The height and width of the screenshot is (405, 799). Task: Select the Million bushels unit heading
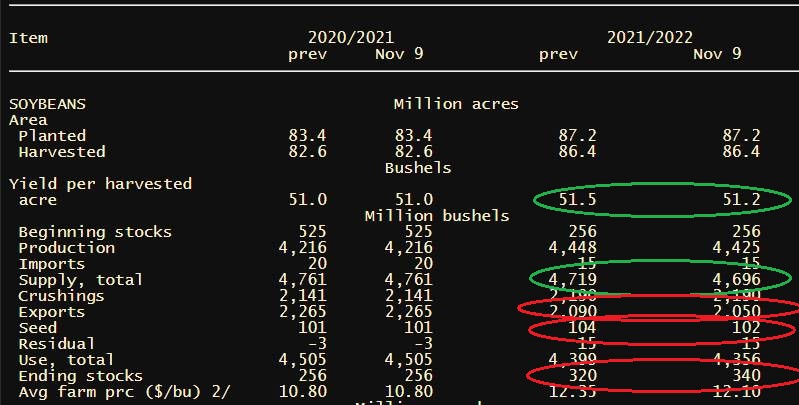click(x=437, y=216)
